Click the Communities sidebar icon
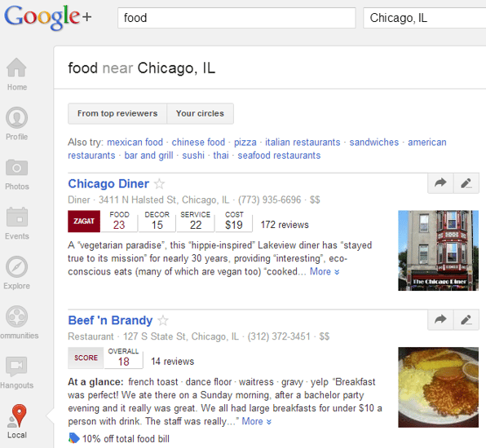 [16, 316]
